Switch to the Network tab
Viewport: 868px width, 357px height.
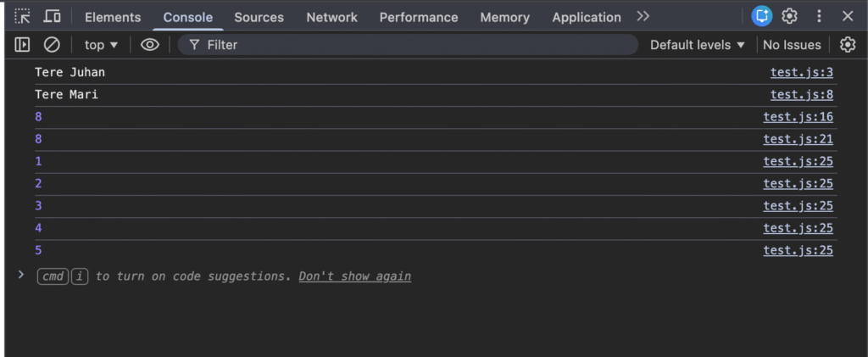click(x=331, y=17)
